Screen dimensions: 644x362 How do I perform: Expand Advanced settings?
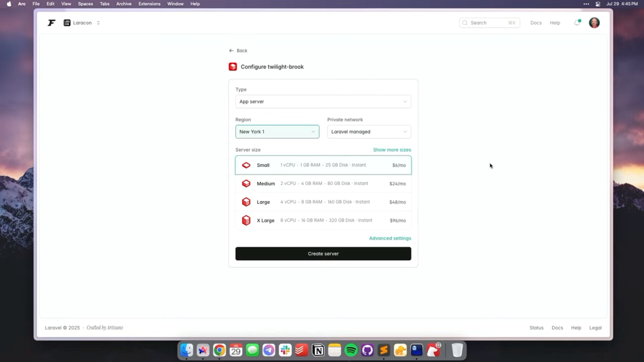click(390, 238)
